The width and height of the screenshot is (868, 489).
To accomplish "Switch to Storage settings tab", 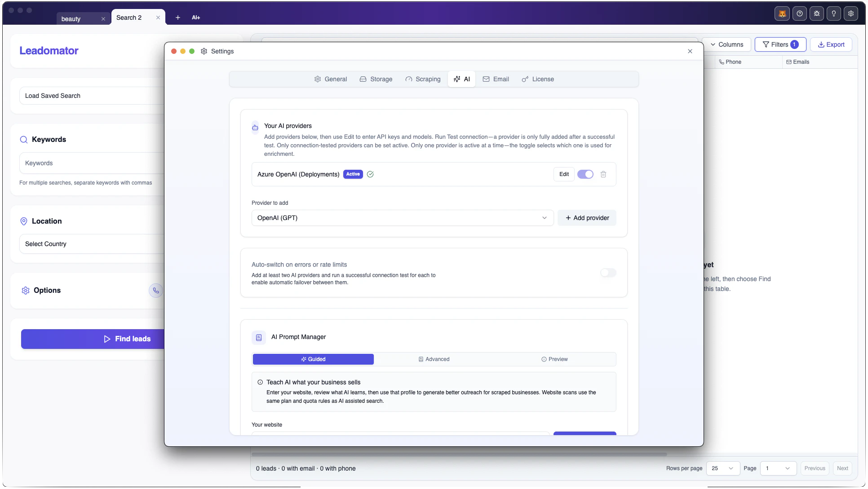I will [x=376, y=79].
